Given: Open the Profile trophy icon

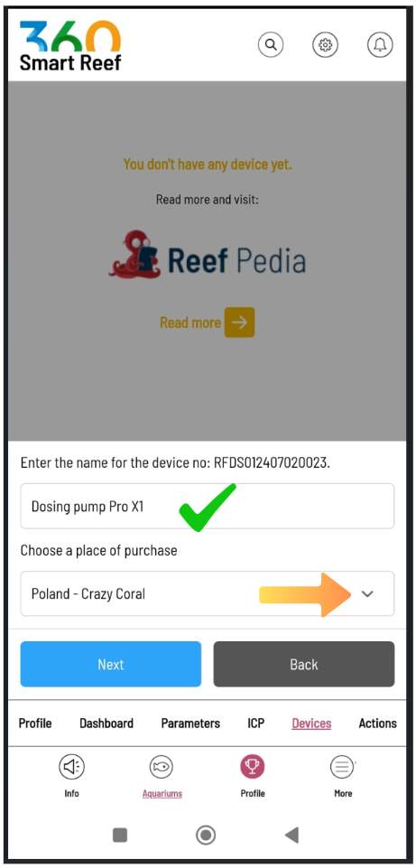Looking at the screenshot, I should pyautogui.click(x=253, y=767).
